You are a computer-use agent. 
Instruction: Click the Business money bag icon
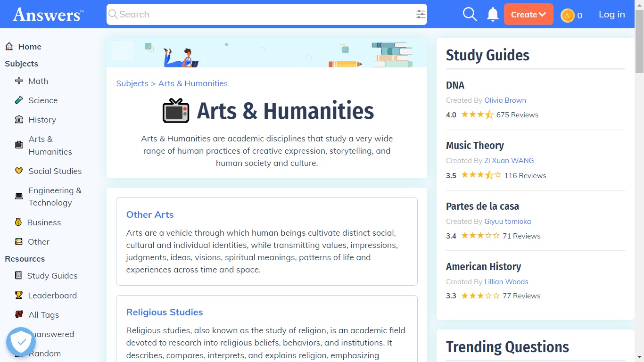pyautogui.click(x=18, y=222)
